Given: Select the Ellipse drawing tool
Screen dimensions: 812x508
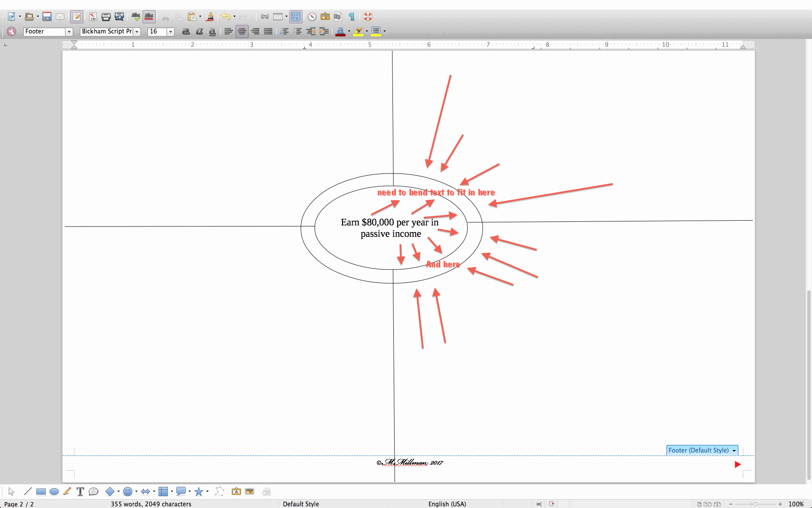Looking at the screenshot, I should 54,491.
